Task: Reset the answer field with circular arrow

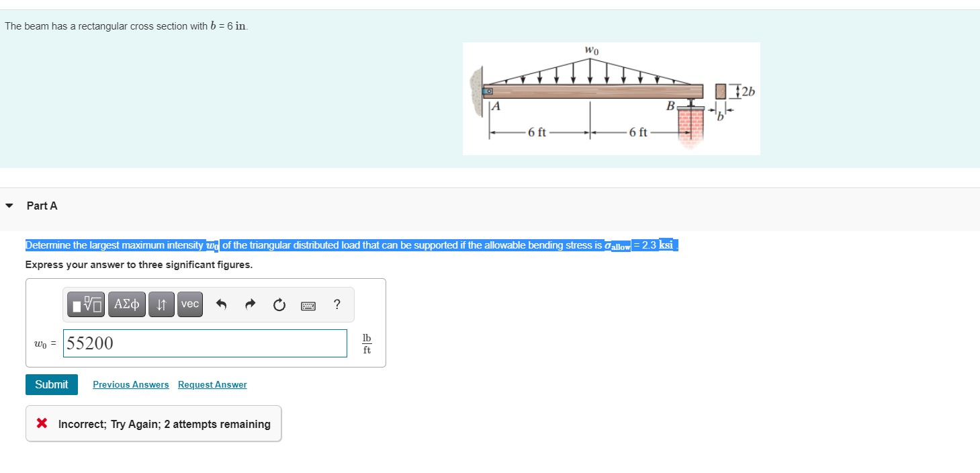Action: (279, 304)
